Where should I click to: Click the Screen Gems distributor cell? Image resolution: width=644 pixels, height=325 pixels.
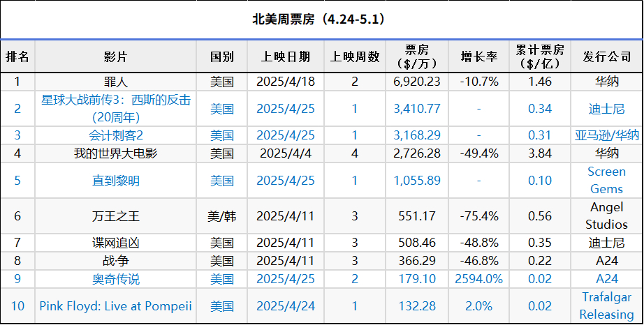click(x=606, y=181)
